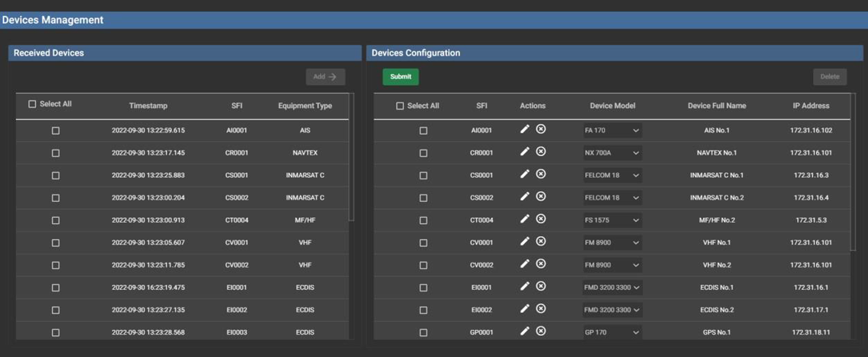Open FM 8900 dropdown for VHF No.1

[x=612, y=243]
